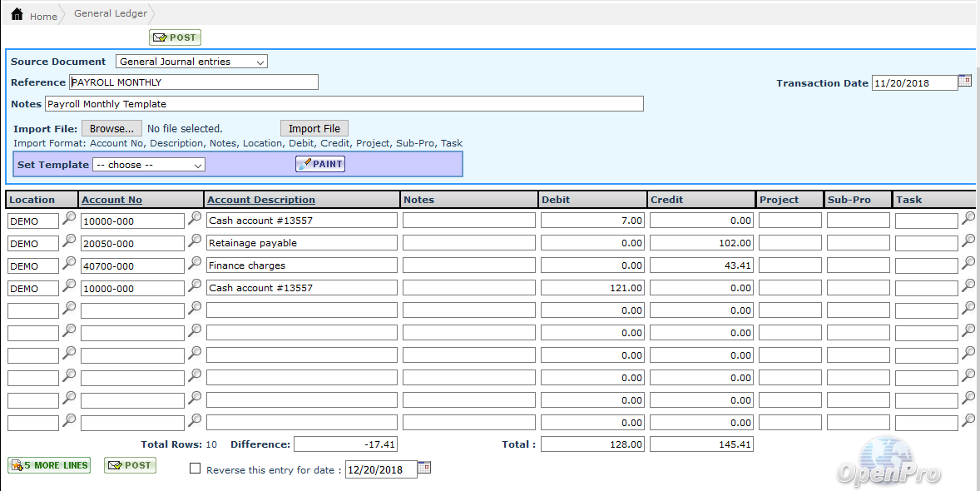Viewport: 980px width, 491px height.
Task: Click the Paint template button
Action: click(x=320, y=164)
